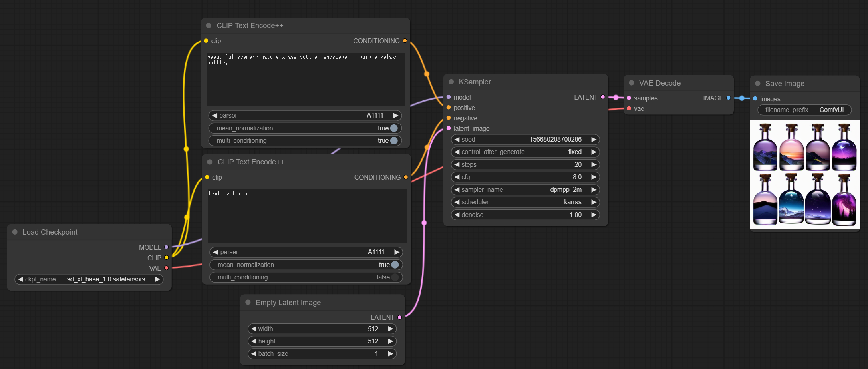Image resolution: width=868 pixels, height=369 pixels.
Task: Click the left arrow on scheduler karras
Action: pyautogui.click(x=457, y=202)
